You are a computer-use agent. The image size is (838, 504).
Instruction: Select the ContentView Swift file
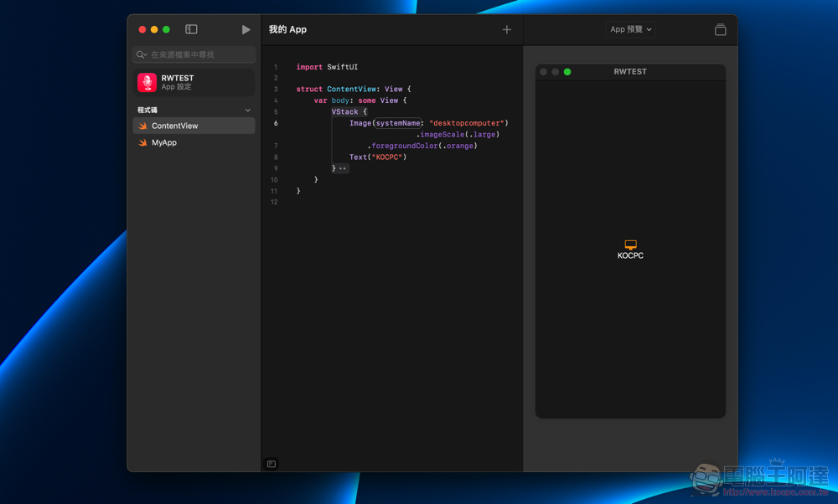coord(174,126)
